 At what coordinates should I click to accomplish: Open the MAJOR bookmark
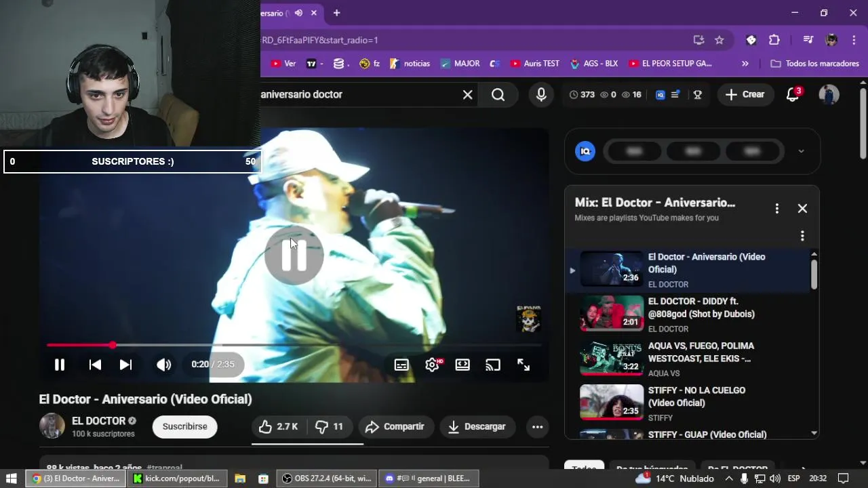(460, 64)
